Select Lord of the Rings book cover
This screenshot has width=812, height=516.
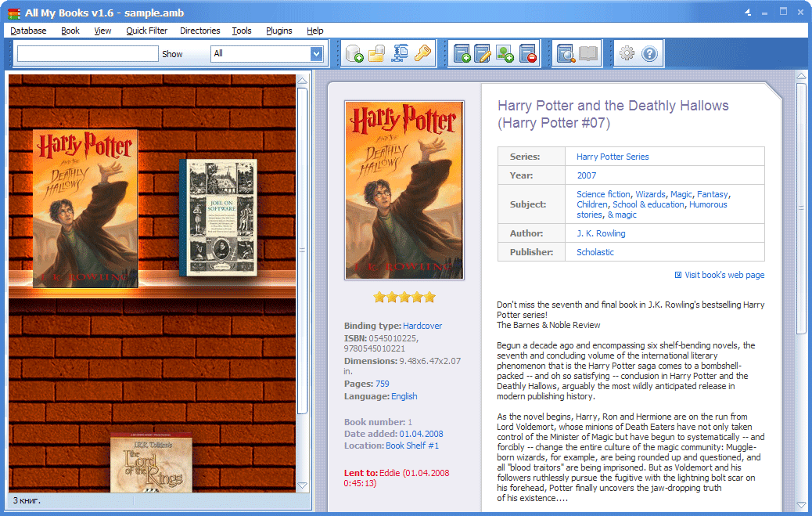tap(151, 463)
